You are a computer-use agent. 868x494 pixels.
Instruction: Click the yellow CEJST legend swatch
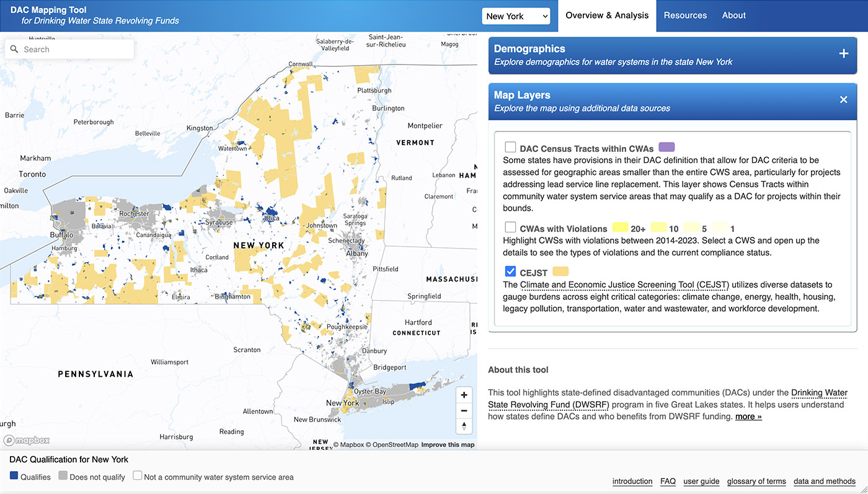[x=560, y=271]
